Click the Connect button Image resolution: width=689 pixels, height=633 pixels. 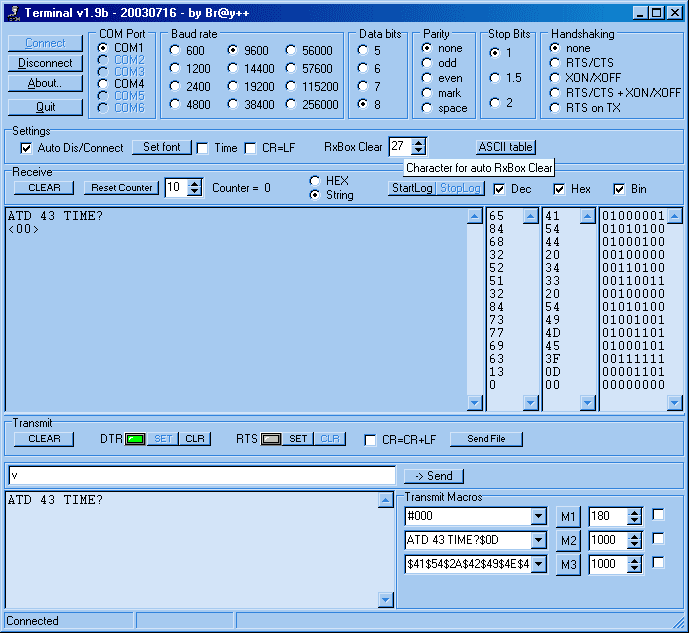45,43
